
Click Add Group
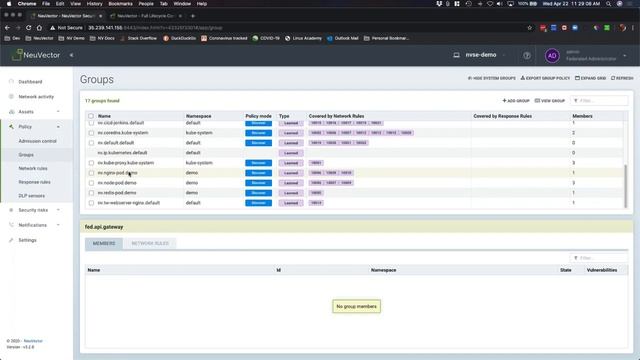516,101
